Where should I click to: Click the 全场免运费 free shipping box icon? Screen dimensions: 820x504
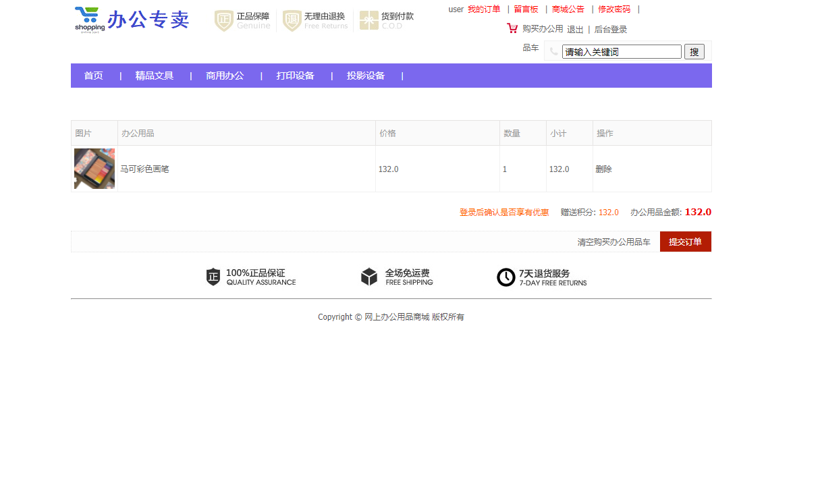click(369, 276)
